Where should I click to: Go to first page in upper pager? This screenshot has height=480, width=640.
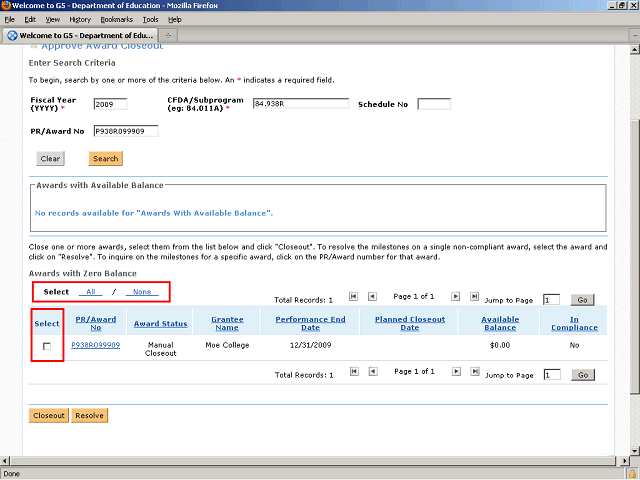point(353,296)
